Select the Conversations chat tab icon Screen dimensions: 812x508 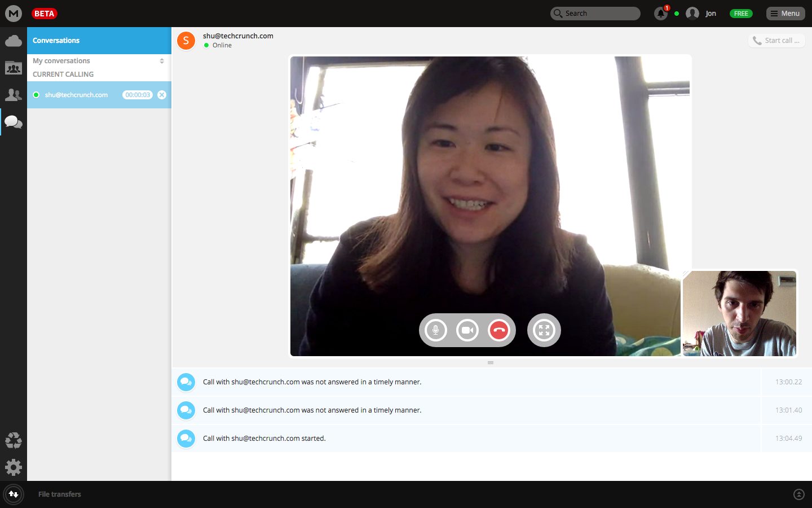coord(14,122)
